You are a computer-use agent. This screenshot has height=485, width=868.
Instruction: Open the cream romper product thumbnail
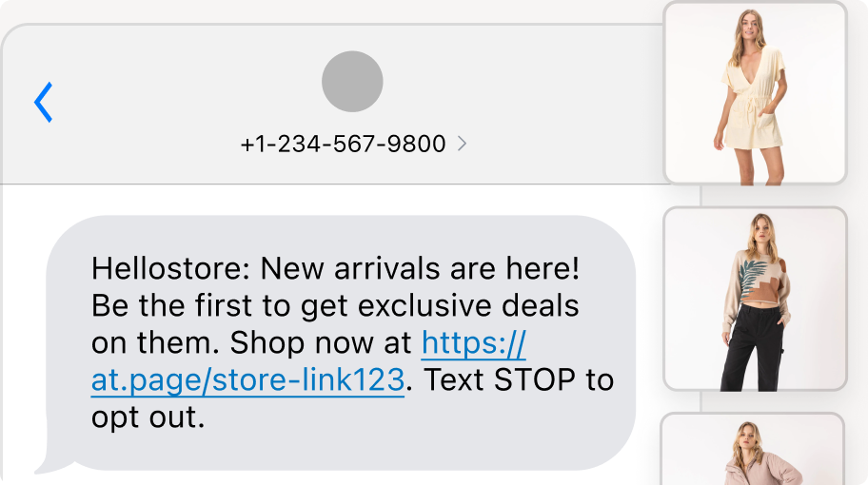[x=755, y=92]
